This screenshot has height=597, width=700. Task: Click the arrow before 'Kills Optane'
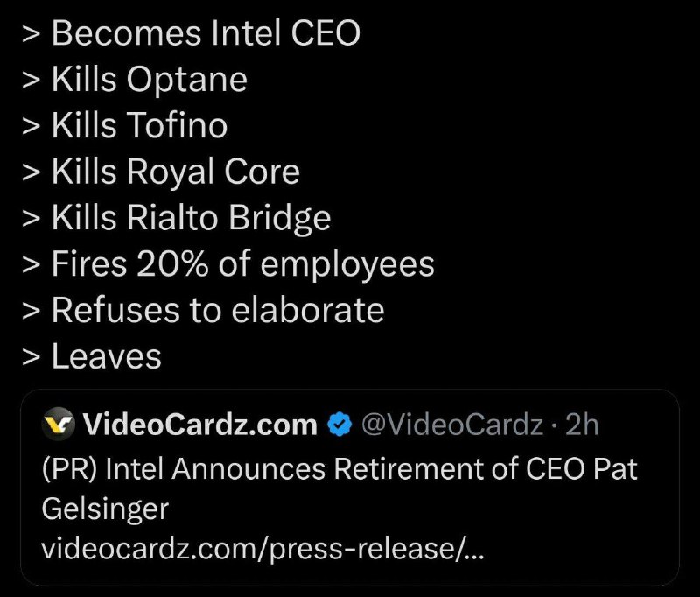pyautogui.click(x=31, y=81)
